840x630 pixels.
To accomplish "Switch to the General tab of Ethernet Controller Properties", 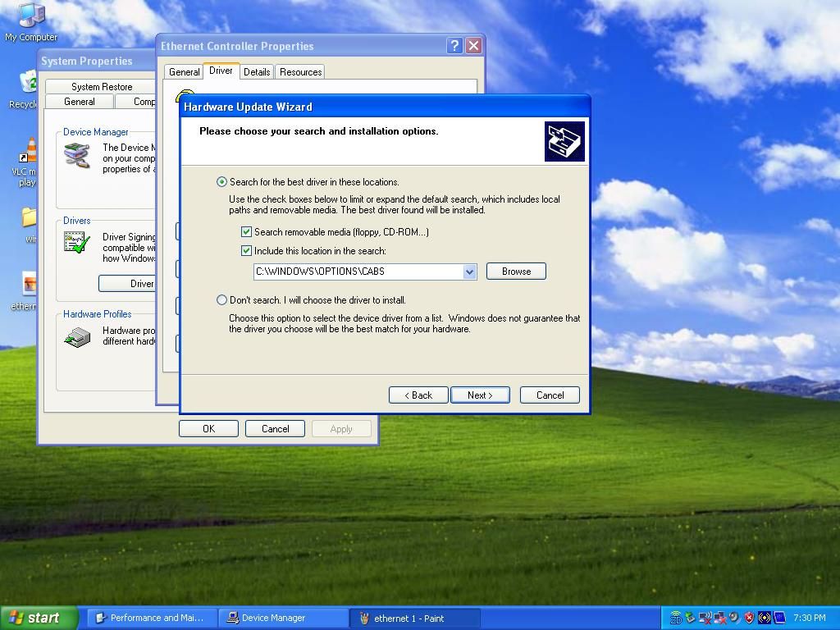I will (185, 72).
